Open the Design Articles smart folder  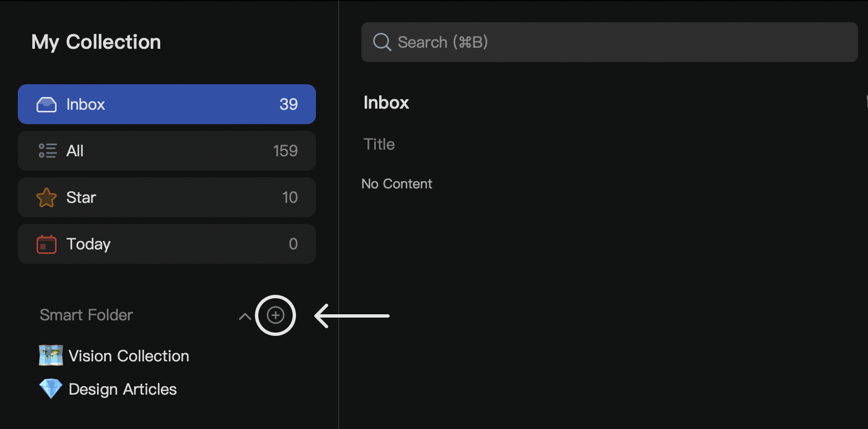122,389
